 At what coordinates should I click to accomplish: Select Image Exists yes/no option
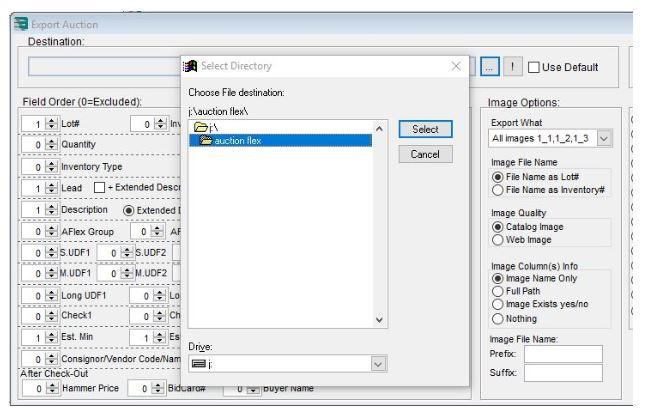[498, 304]
